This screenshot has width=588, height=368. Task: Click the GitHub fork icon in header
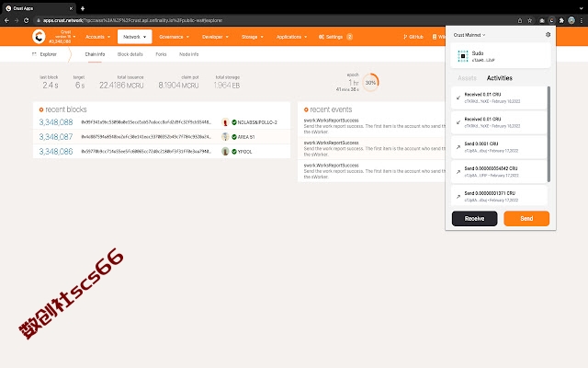[405, 37]
